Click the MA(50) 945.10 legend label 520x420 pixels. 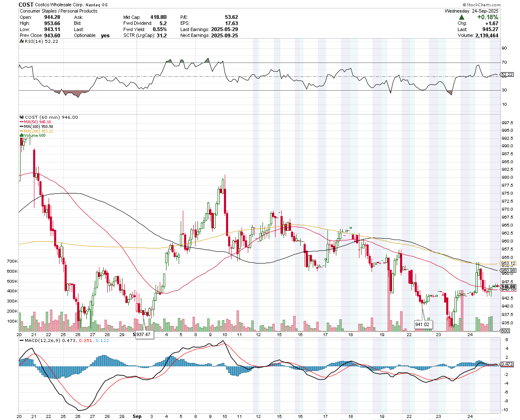coord(38,122)
